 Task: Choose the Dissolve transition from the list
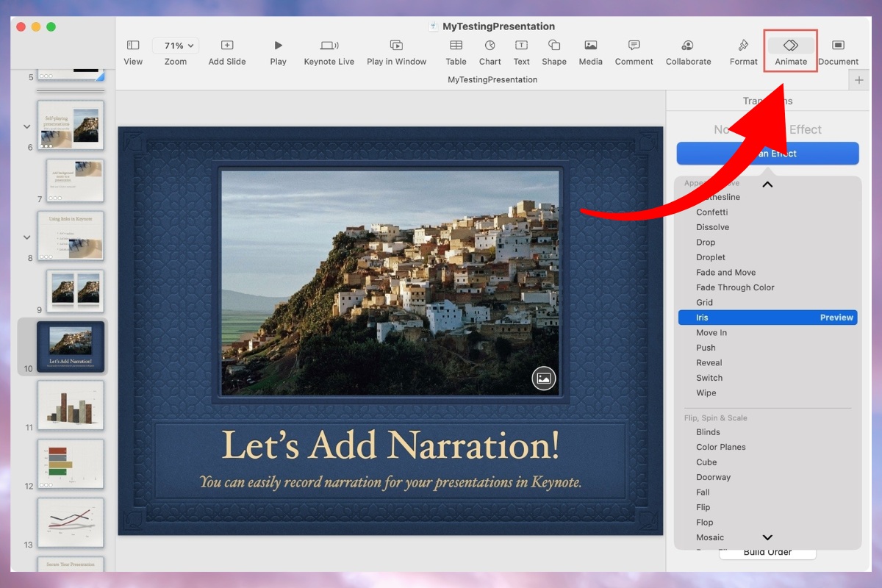pos(713,227)
